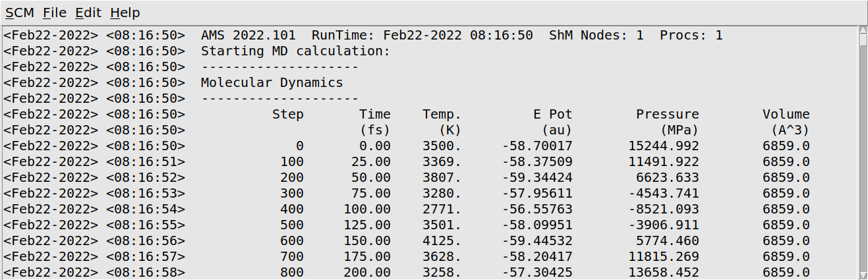Click the negative pressure value -8521.093
The width and height of the screenshot is (868, 280).
pyautogui.click(x=664, y=210)
